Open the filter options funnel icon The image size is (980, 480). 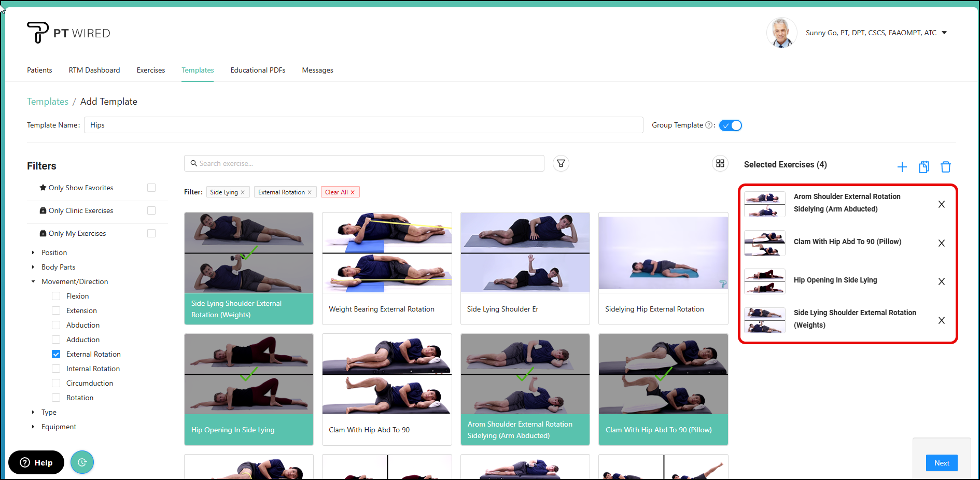[x=561, y=163]
